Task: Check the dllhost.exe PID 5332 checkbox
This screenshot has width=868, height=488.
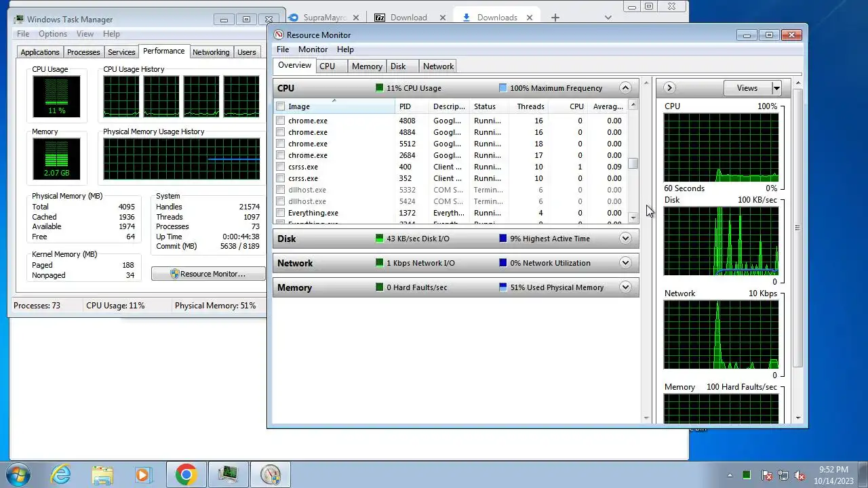Action: [x=280, y=190]
